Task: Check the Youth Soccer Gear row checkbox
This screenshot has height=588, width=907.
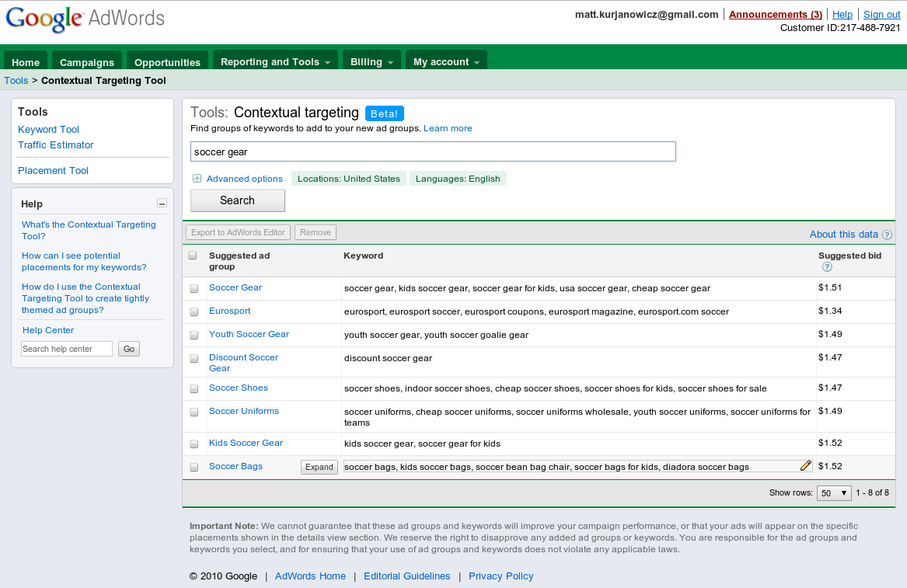Action: (194, 336)
